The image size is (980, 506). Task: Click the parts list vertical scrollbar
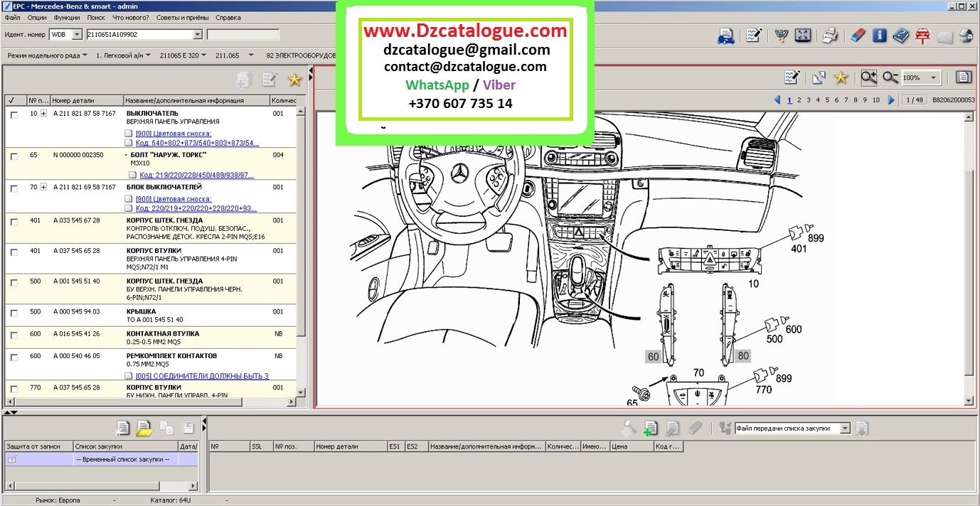click(301, 251)
